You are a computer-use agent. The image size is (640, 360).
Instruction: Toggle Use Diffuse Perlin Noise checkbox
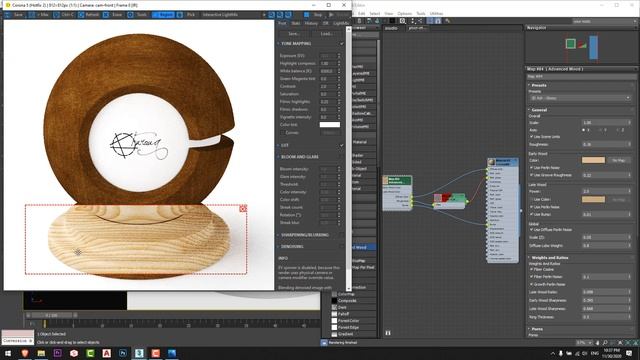pos(531,229)
